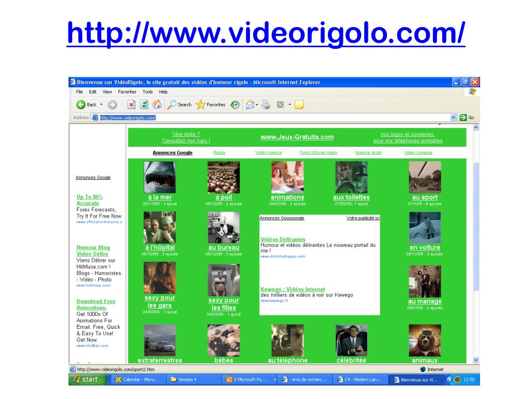Open the 'animaux' bear thumbnail

(x=425, y=340)
